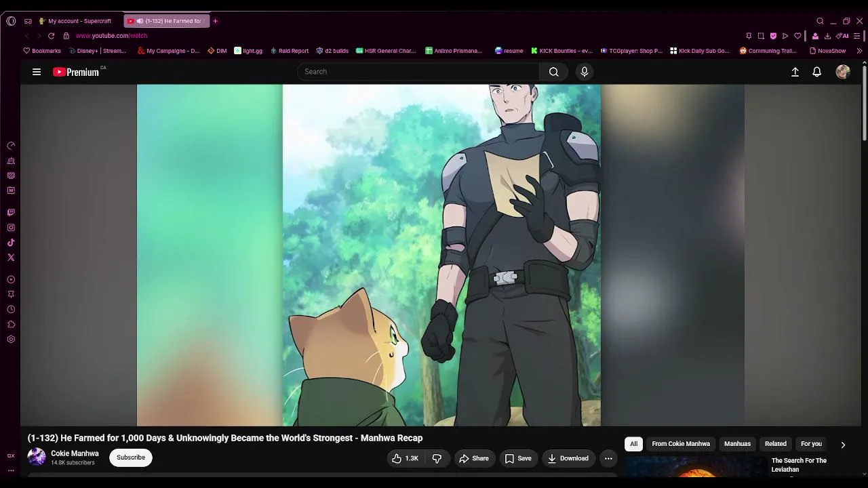The height and width of the screenshot is (488, 868).
Task: Open the HSR General Char bookmark
Action: pos(386,51)
